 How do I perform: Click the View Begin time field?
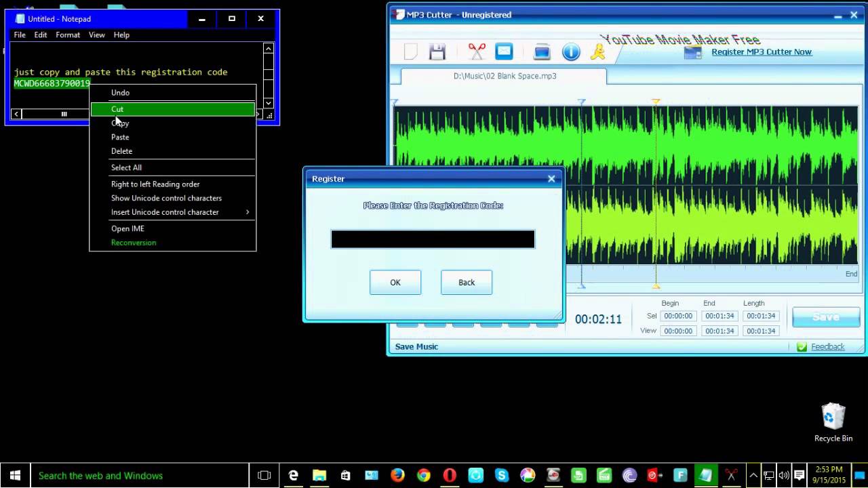coord(678,331)
